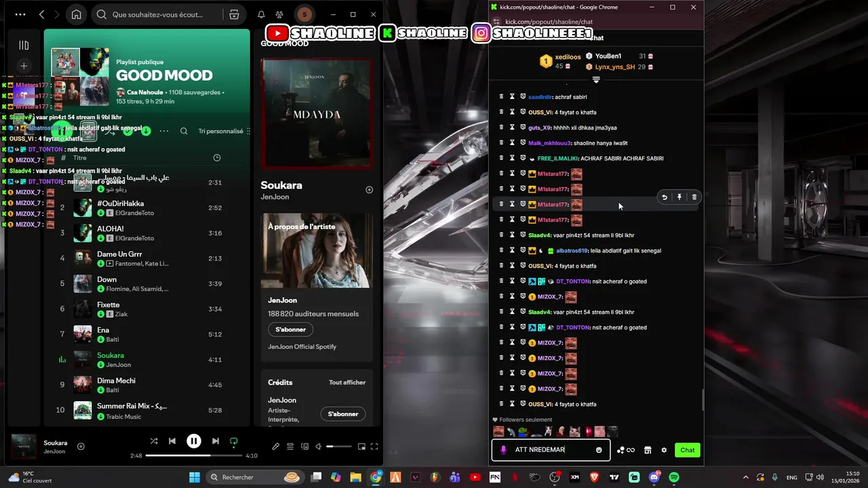Toggle the repeat mode

coord(233,441)
